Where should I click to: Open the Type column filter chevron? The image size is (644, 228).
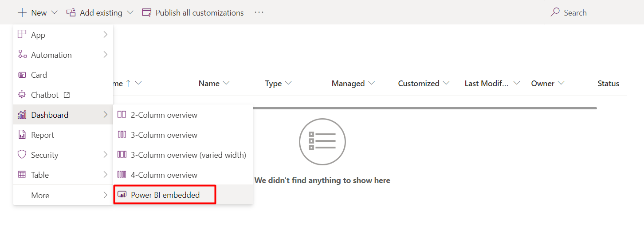(x=289, y=83)
